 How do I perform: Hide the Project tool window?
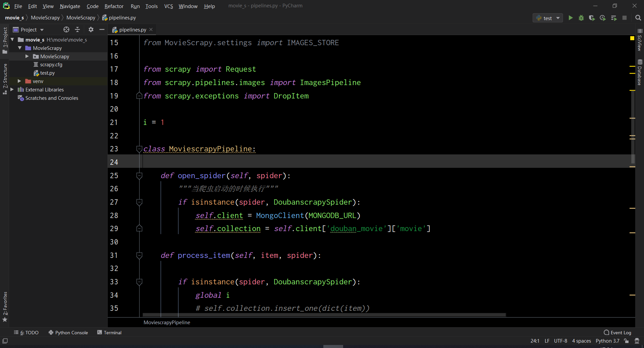(102, 29)
